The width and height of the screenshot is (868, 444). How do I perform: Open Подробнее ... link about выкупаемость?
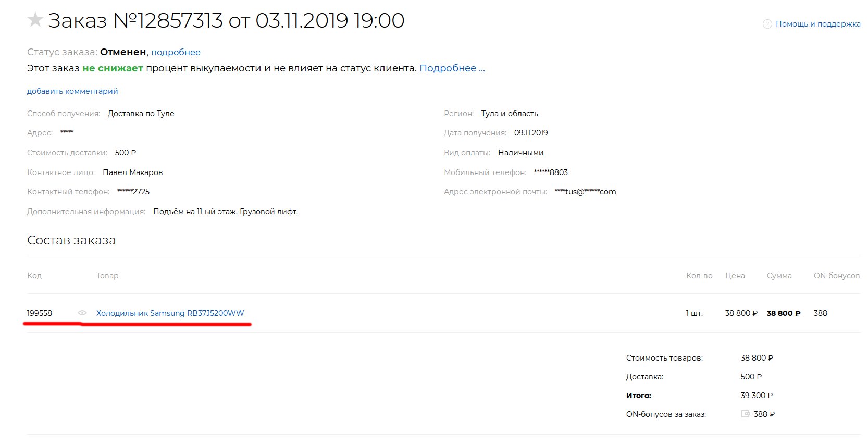(x=452, y=68)
